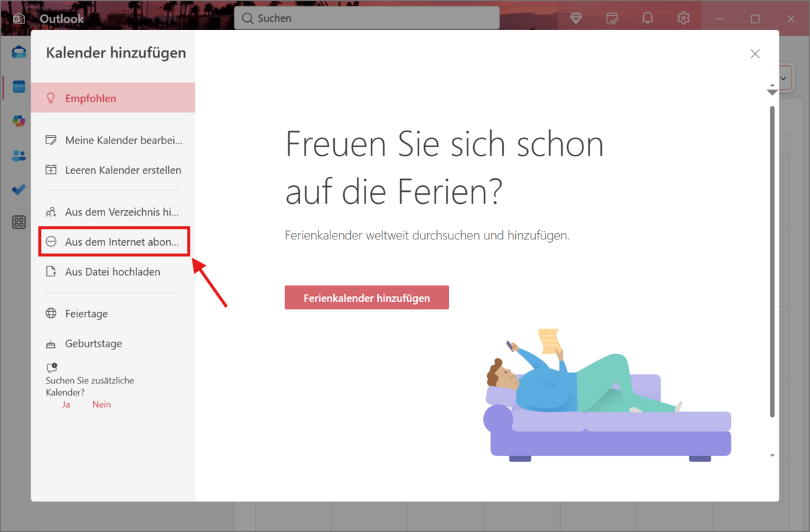
Task: Click the premium diamond icon
Action: 576,18
